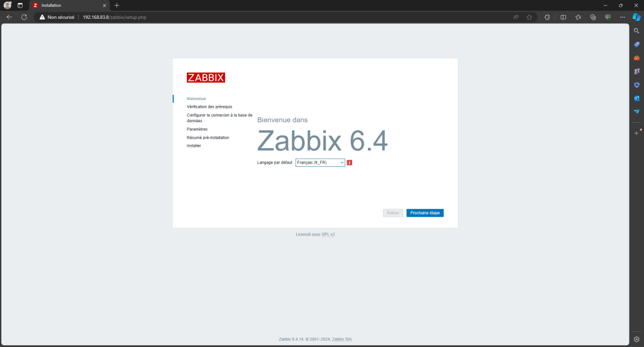Add this page to favorites
Screen dimensions: 644x347
click(x=530, y=17)
